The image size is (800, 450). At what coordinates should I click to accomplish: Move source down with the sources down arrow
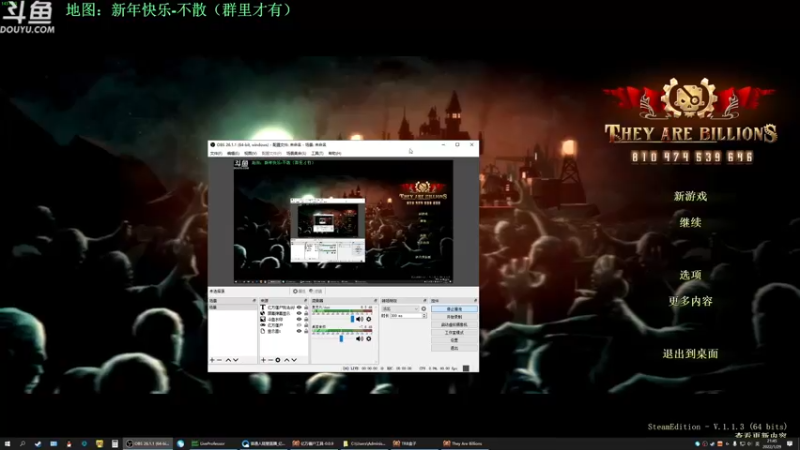[294, 360]
